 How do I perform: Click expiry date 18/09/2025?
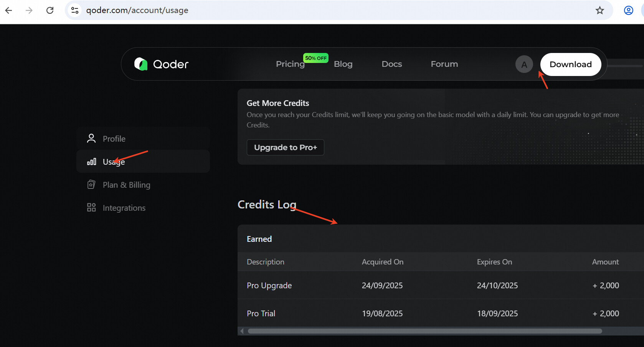click(497, 314)
